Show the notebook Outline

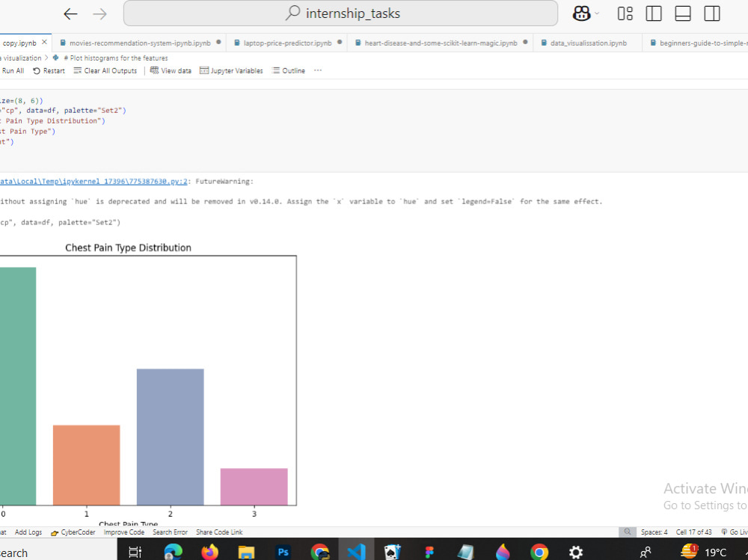click(x=289, y=70)
